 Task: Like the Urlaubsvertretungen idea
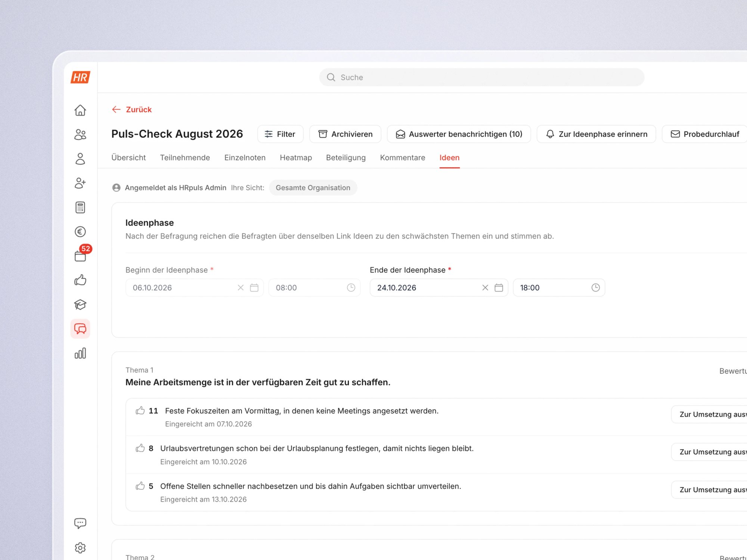140,448
